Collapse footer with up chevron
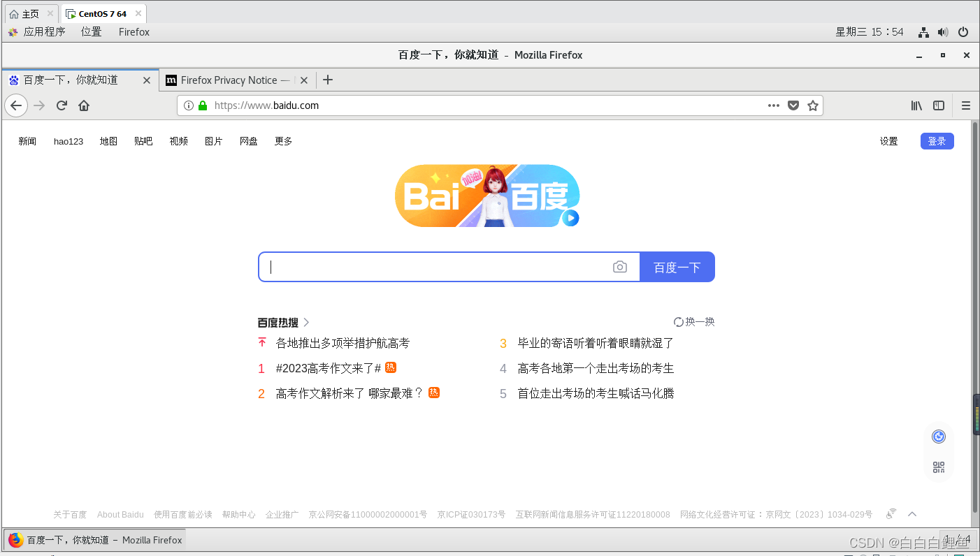Screen dimensions: 980x556 tap(912, 514)
